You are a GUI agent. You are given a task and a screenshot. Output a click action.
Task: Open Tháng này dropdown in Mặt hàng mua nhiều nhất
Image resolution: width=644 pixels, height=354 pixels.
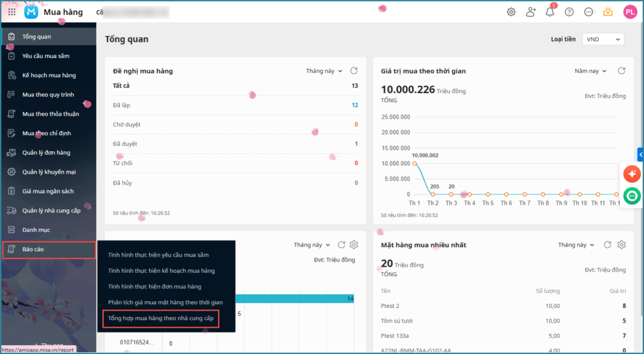click(x=576, y=245)
